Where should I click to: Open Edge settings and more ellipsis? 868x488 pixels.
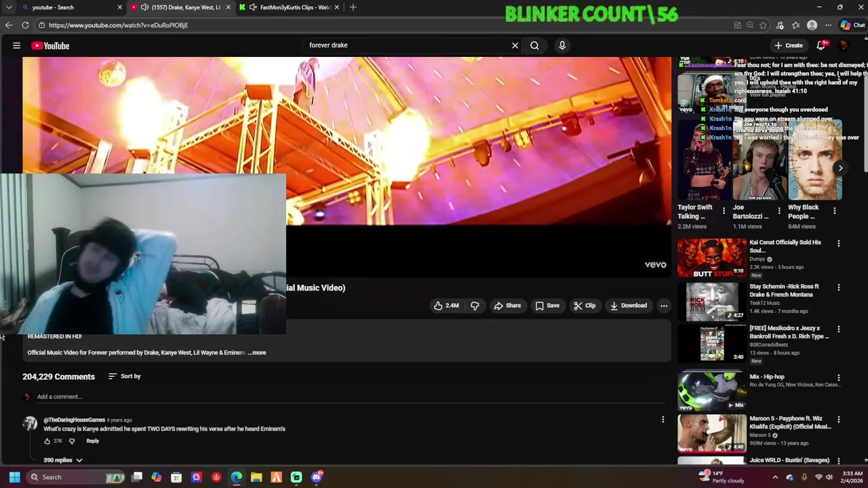click(x=828, y=25)
